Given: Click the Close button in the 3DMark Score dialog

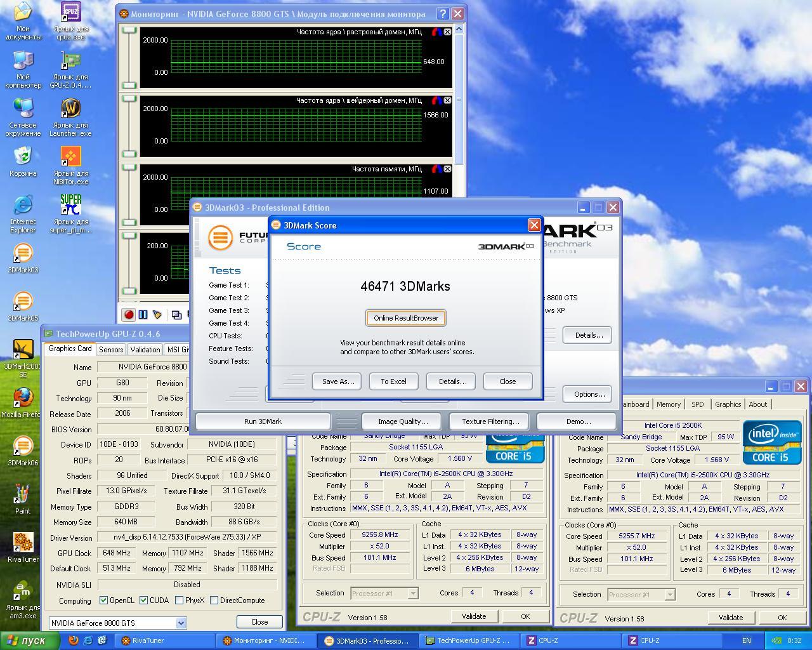Looking at the screenshot, I should pyautogui.click(x=507, y=381).
